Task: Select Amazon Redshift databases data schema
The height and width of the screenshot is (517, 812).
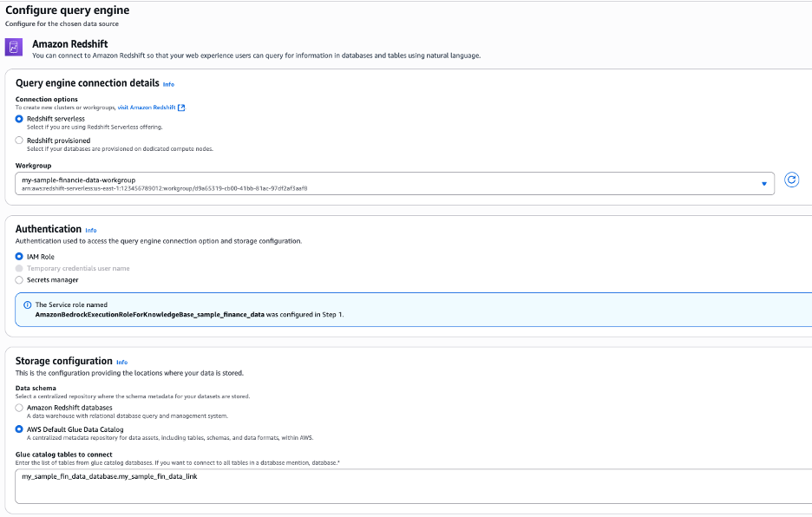Action: click(x=18, y=408)
